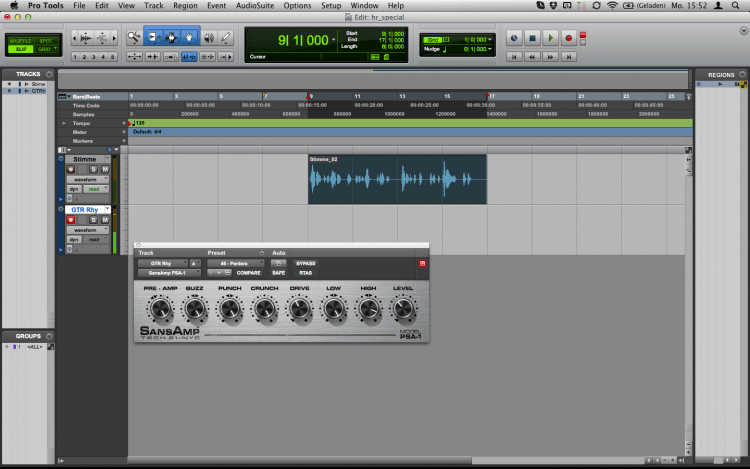
Task: Open GTR Rhy track view waveform dropdown
Action: 88,230
